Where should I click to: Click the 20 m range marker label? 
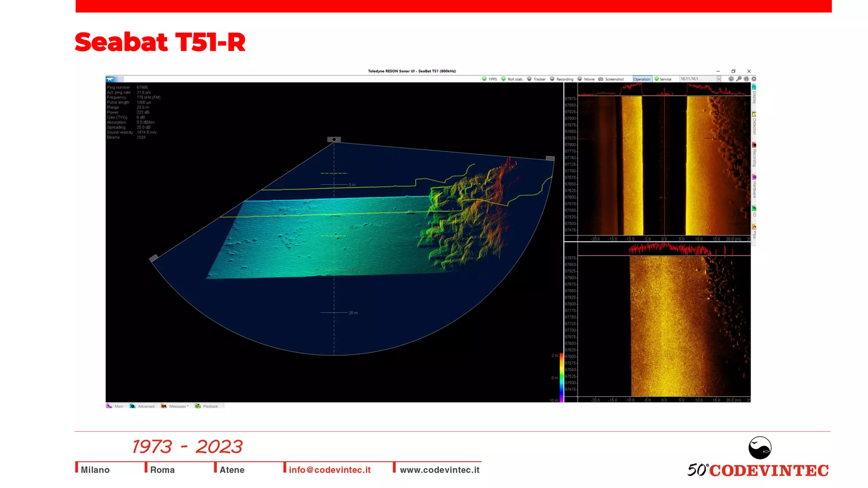[353, 313]
